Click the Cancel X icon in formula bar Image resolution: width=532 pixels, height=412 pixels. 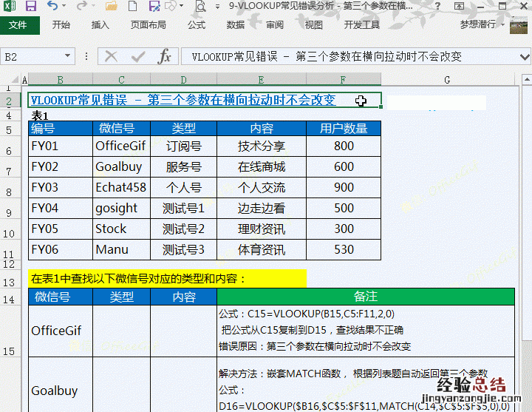click(112, 57)
